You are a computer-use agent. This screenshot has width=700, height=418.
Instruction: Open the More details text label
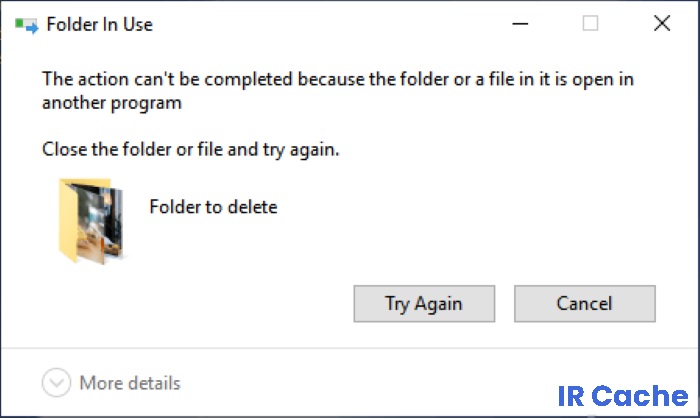(130, 383)
